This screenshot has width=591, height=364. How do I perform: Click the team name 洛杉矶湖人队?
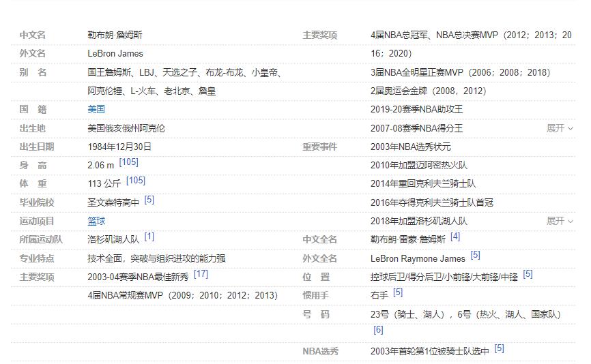click(113, 239)
